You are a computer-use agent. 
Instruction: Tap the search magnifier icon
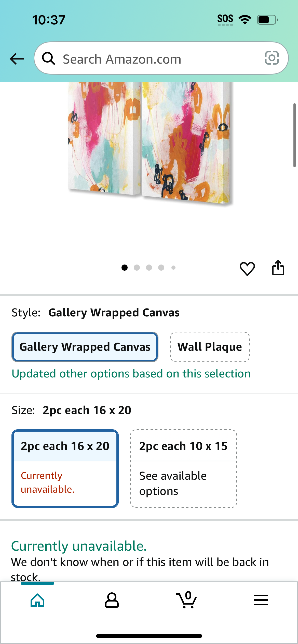pyautogui.click(x=48, y=58)
